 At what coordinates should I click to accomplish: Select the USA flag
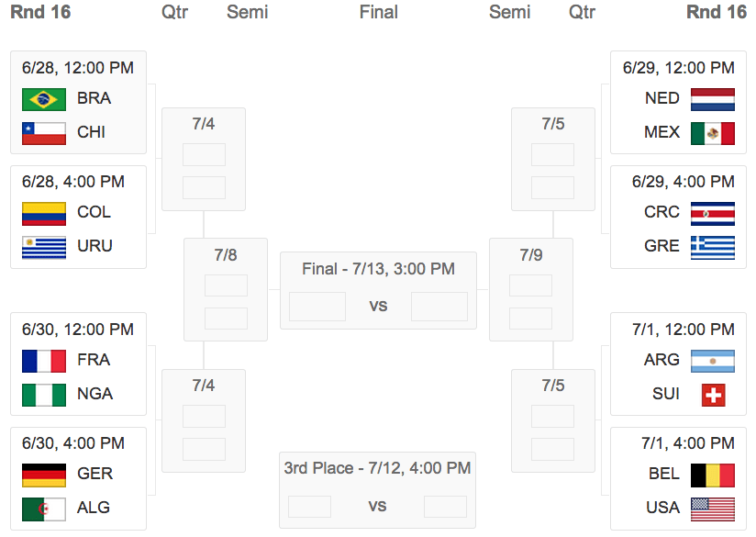coord(713,509)
